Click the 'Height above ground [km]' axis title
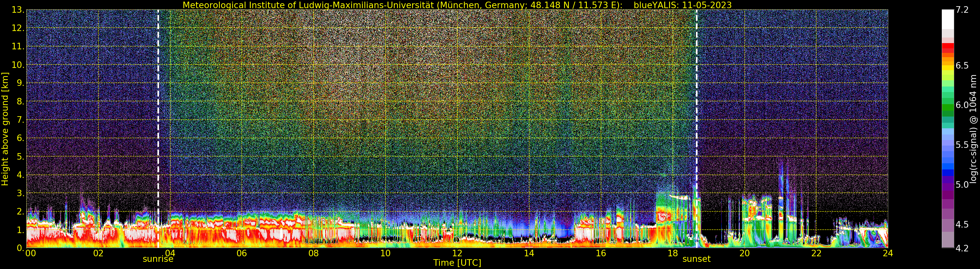The image size is (980, 269). (x=5, y=129)
